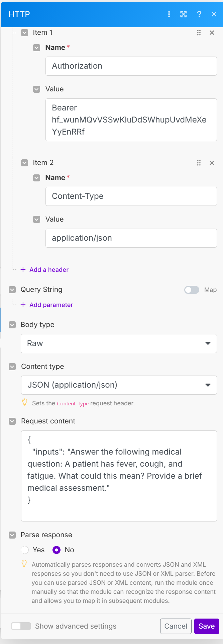Select Yes for Parse response
Viewport: 223px width, 644px height.
[25, 550]
